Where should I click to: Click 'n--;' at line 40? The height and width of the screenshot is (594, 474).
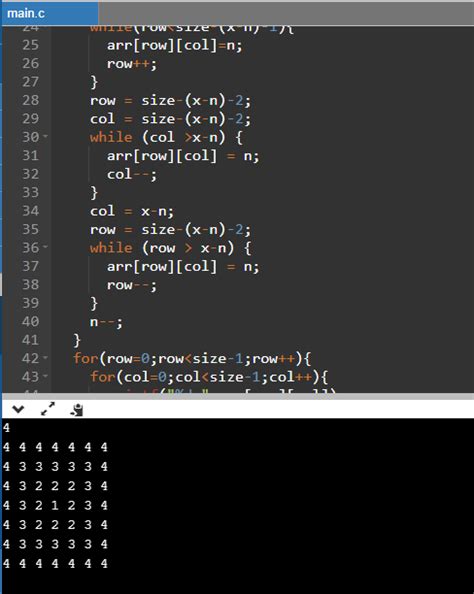point(106,322)
